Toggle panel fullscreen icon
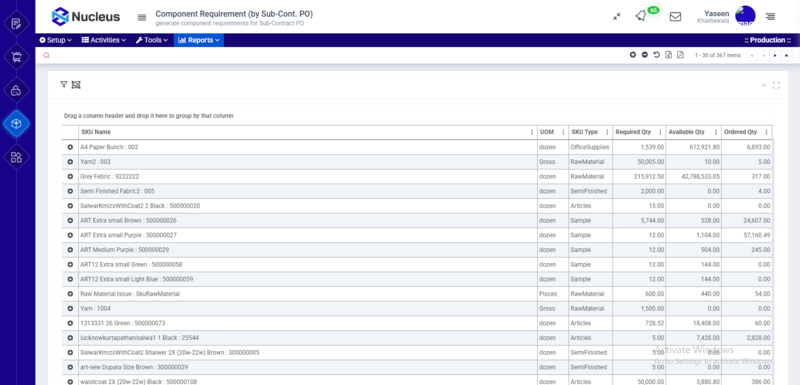The width and height of the screenshot is (800, 385). click(x=776, y=85)
